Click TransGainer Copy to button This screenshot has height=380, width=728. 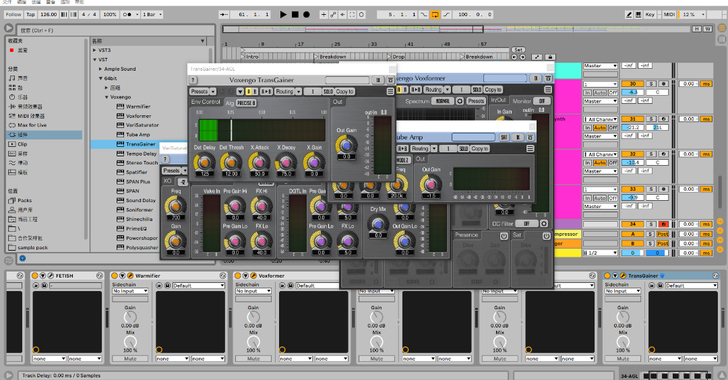pyautogui.click(x=345, y=92)
